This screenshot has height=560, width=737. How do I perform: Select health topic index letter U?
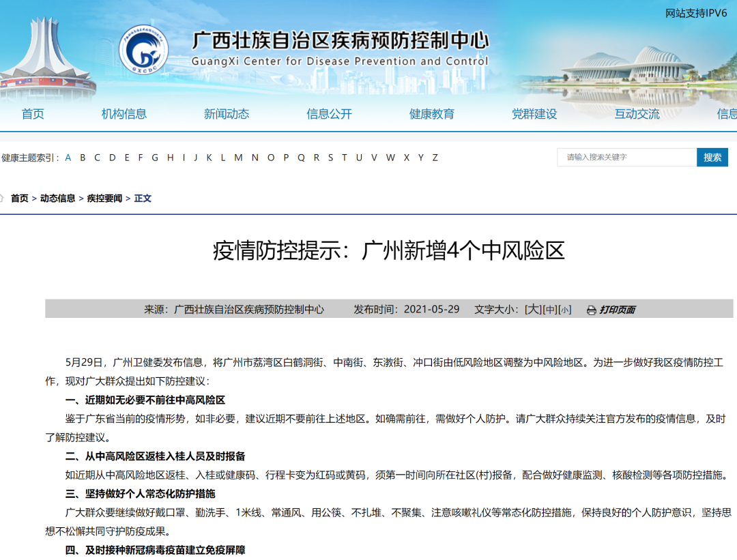359,158
